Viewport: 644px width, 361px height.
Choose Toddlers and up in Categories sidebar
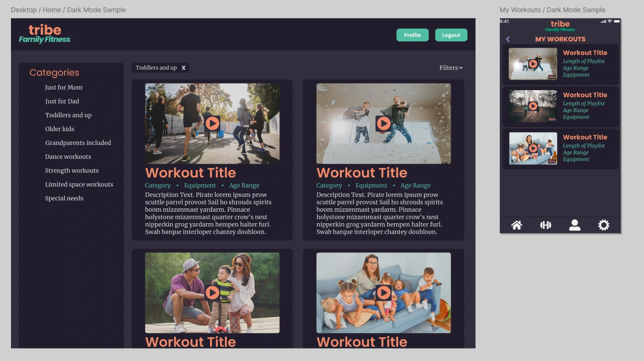tap(68, 115)
